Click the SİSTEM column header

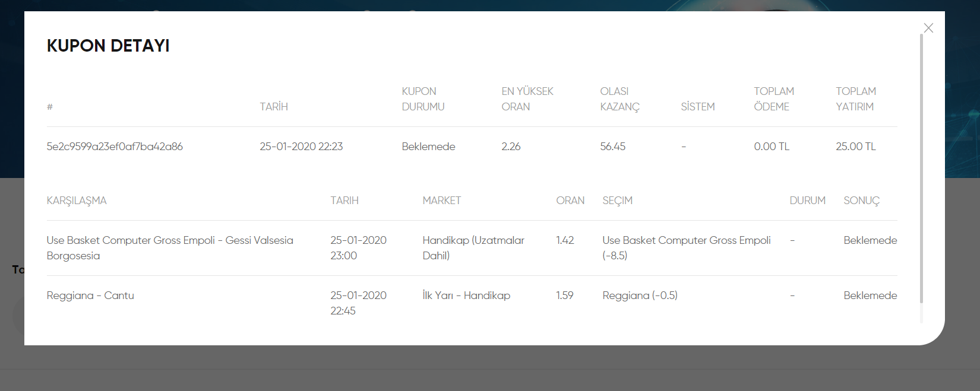698,107
